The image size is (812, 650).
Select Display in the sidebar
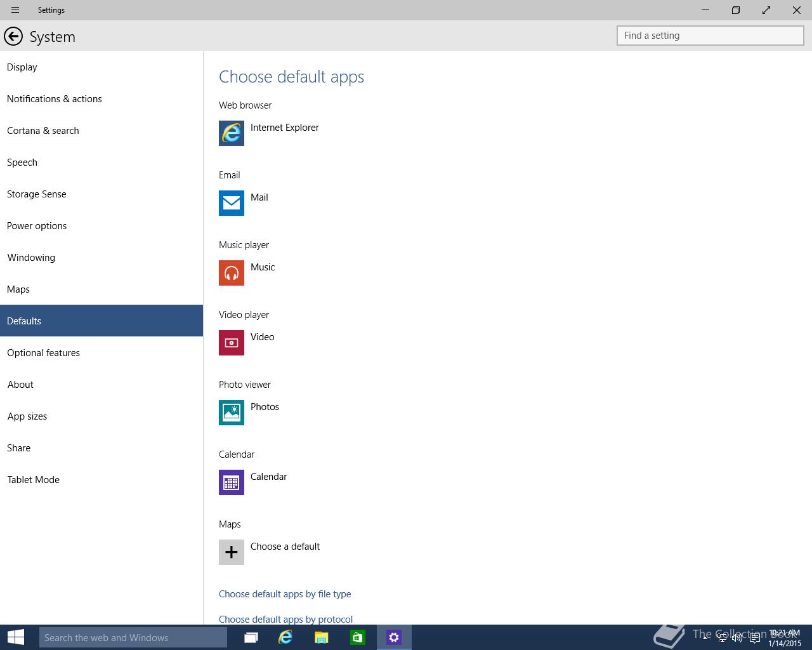tap(101, 67)
